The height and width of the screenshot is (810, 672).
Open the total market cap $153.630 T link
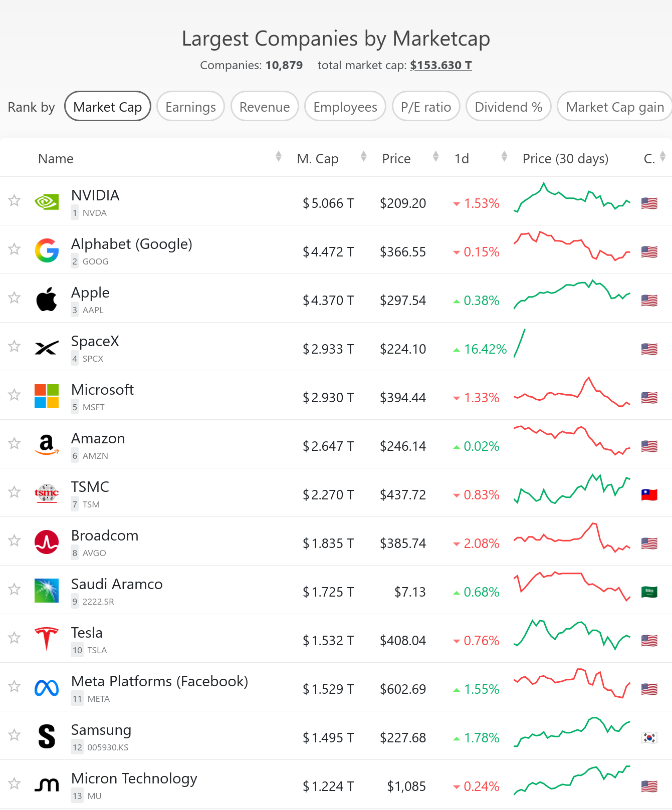(x=441, y=65)
